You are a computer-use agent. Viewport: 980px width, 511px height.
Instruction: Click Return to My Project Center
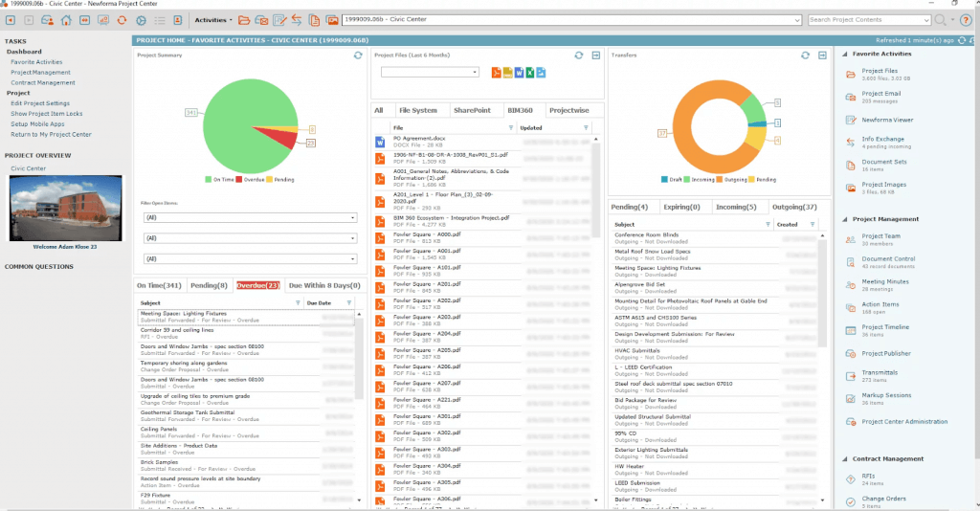click(x=51, y=134)
